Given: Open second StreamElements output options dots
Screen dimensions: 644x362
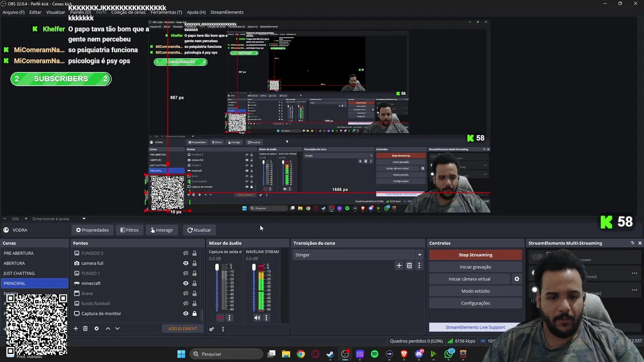Looking at the screenshot, I should (634, 290).
